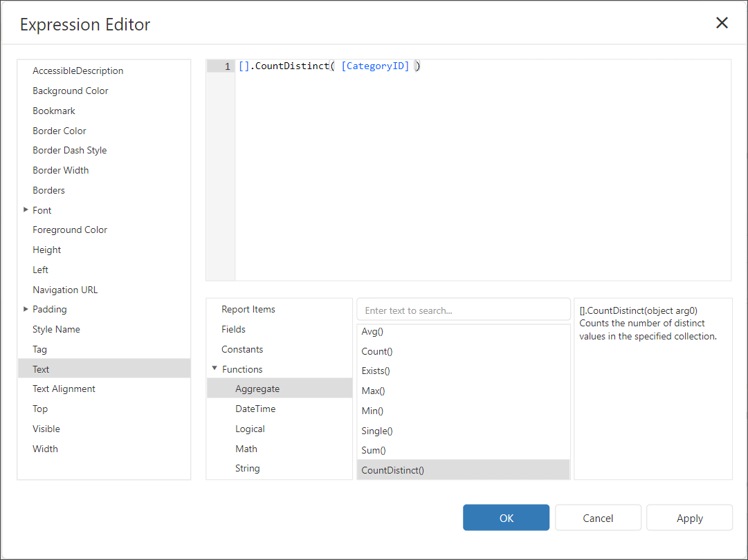Collapse the Functions tree node
This screenshot has width=748, height=560.
coord(215,368)
